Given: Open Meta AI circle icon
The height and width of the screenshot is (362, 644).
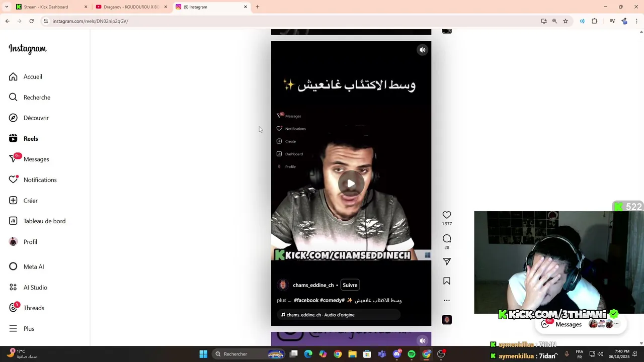Looking at the screenshot, I should click(13, 266).
